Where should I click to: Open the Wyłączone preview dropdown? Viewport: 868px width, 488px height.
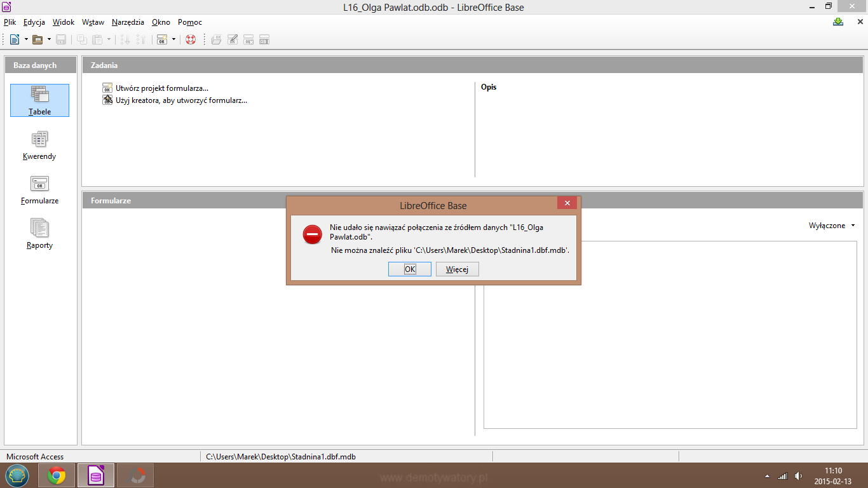tap(832, 226)
